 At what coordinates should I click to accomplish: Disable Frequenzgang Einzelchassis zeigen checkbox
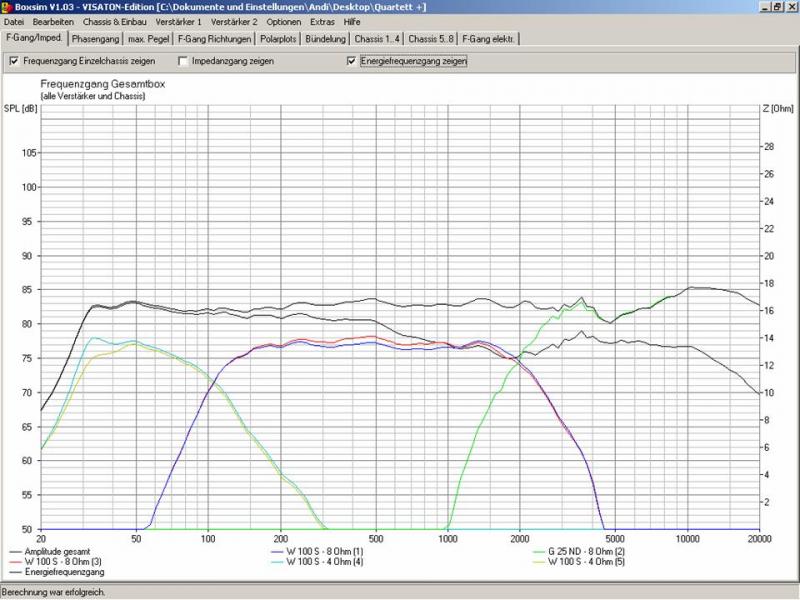click(x=14, y=61)
